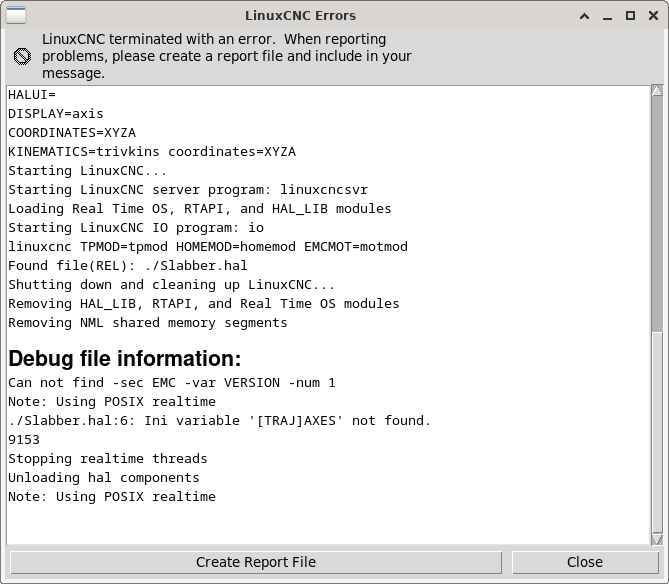Click the empty scrollbar track below thumb
The image size is (669, 584).
click(x=657, y=433)
